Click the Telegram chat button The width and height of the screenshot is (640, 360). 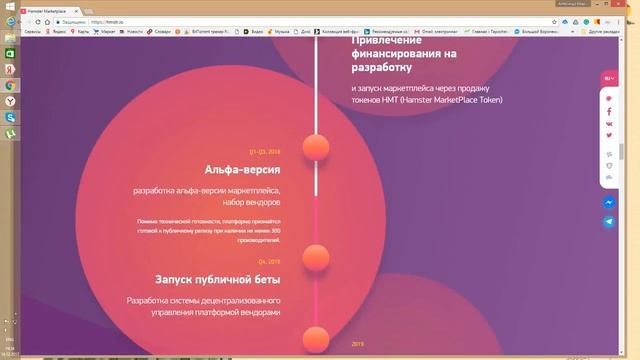pyautogui.click(x=609, y=222)
